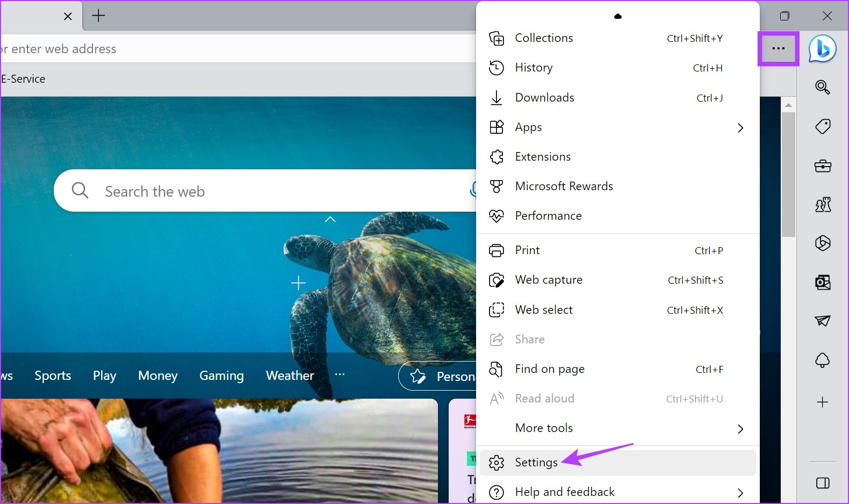Image resolution: width=849 pixels, height=504 pixels.
Task: Open History from the menu
Action: click(534, 68)
